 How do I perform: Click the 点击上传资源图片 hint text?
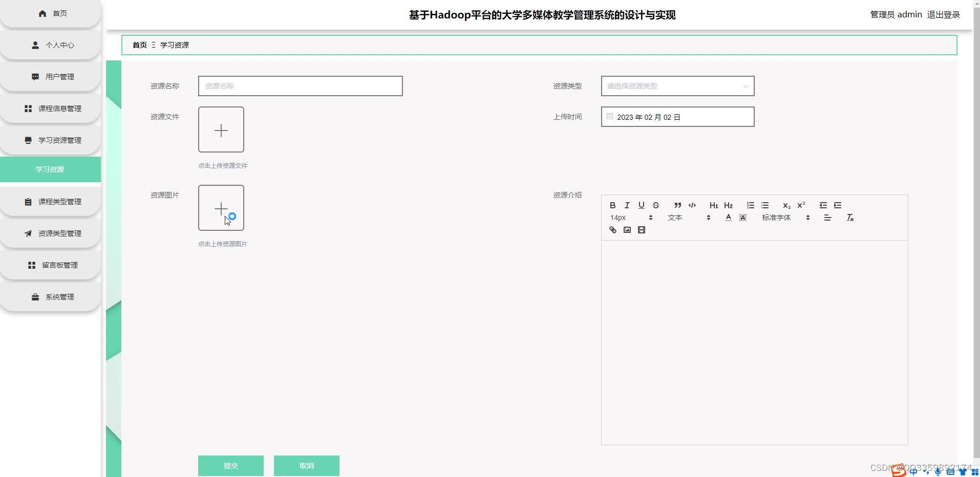223,244
